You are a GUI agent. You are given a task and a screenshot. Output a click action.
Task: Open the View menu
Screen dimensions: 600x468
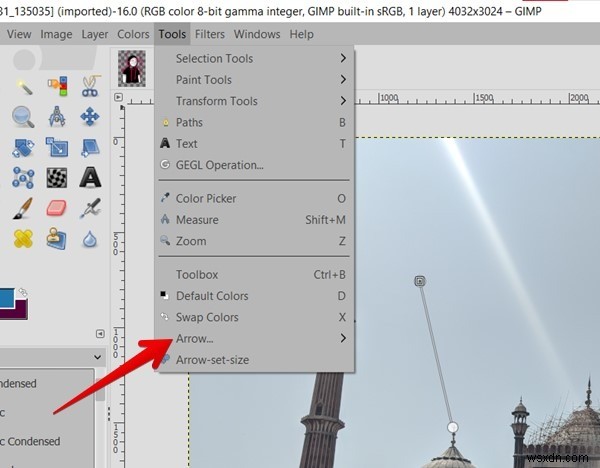coord(19,34)
